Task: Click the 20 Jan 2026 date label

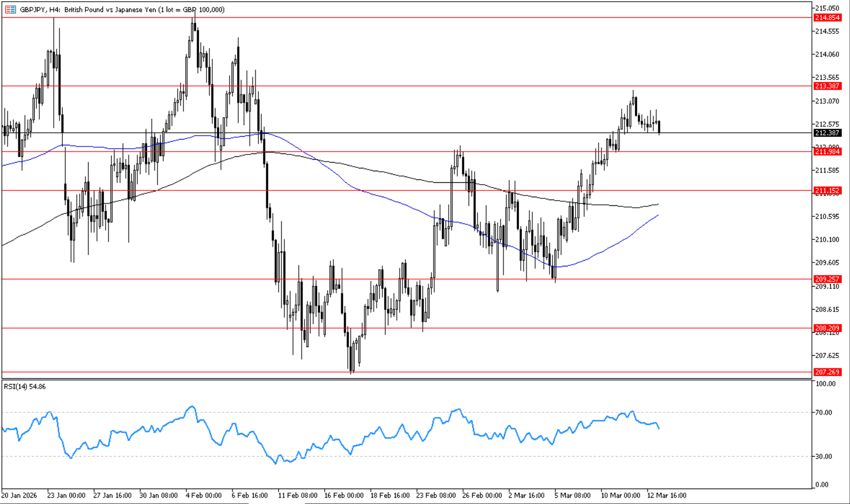Action: tap(19, 495)
